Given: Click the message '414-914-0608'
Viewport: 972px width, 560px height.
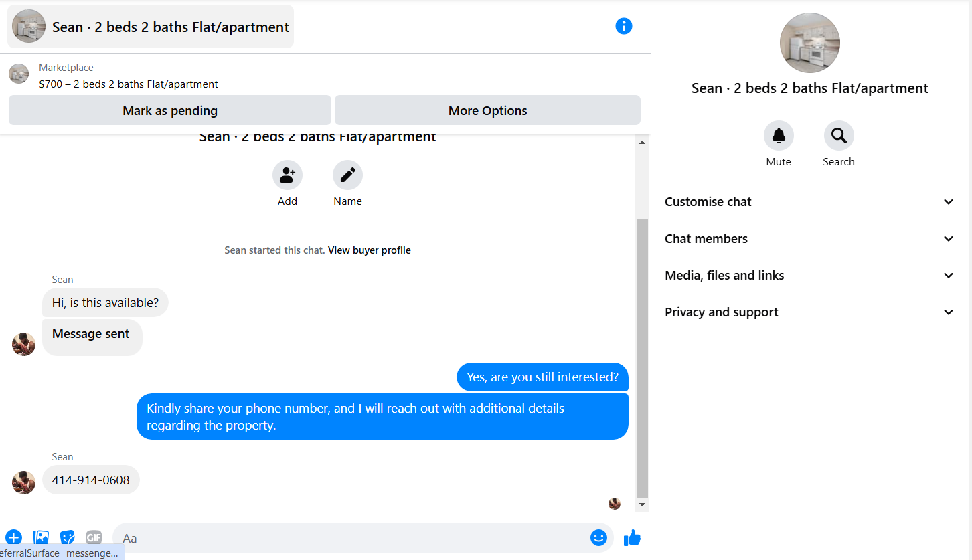Looking at the screenshot, I should (x=91, y=480).
